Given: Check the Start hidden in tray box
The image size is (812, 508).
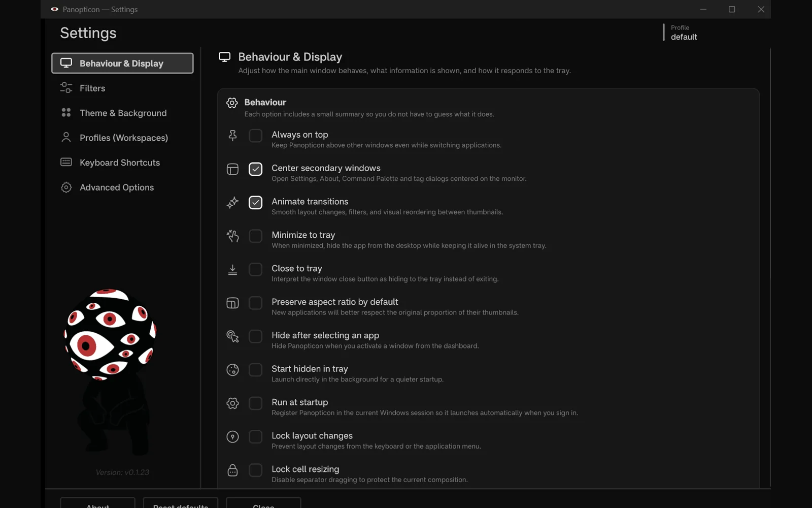Looking at the screenshot, I should [x=255, y=370].
